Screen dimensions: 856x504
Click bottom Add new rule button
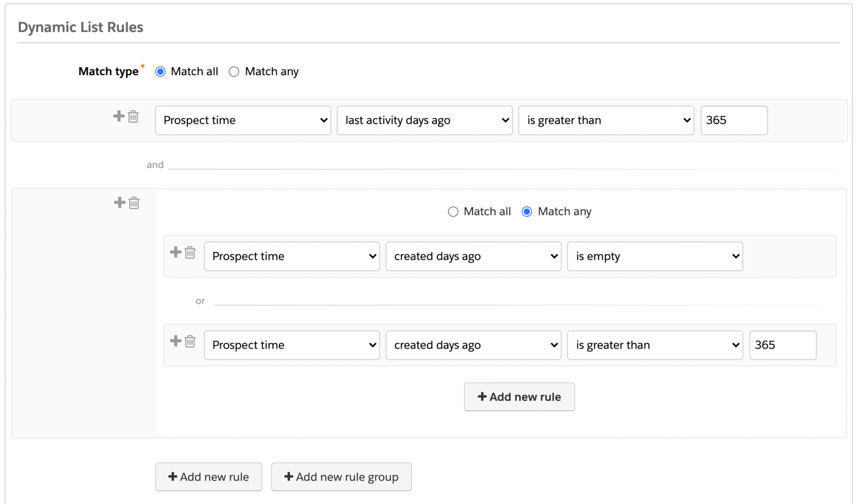[209, 477]
